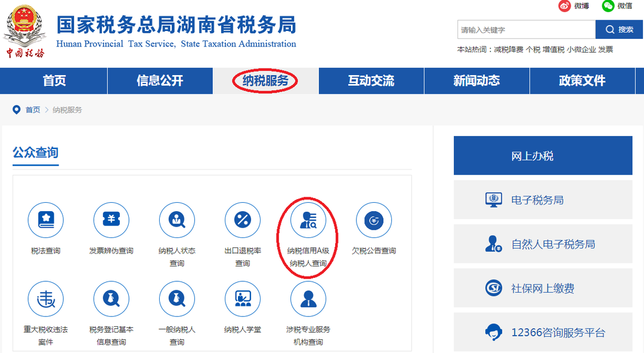Open the 信息公开 navigation tab
The image size is (644, 353).
(x=160, y=80)
